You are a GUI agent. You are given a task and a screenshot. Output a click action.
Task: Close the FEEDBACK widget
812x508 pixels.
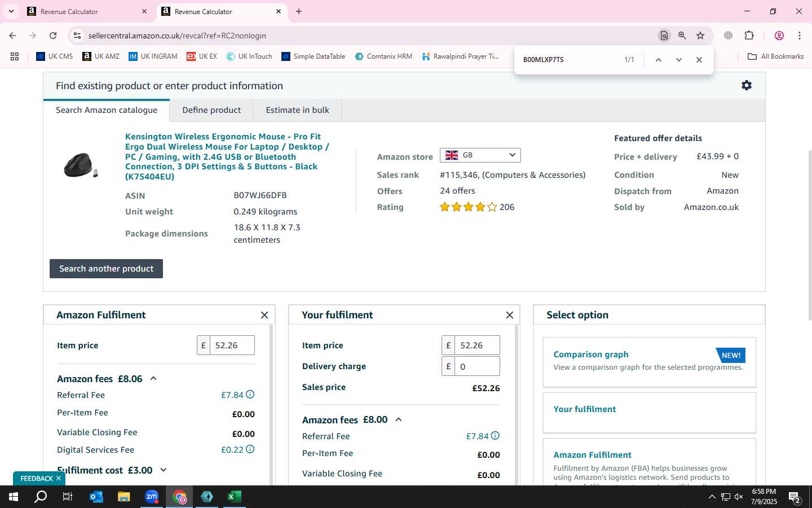(x=59, y=478)
